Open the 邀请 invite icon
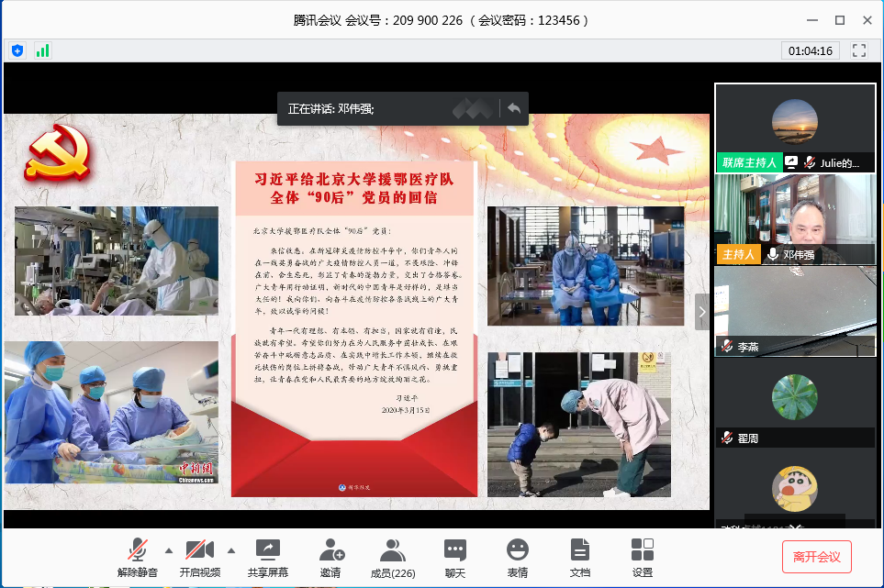 click(x=330, y=557)
